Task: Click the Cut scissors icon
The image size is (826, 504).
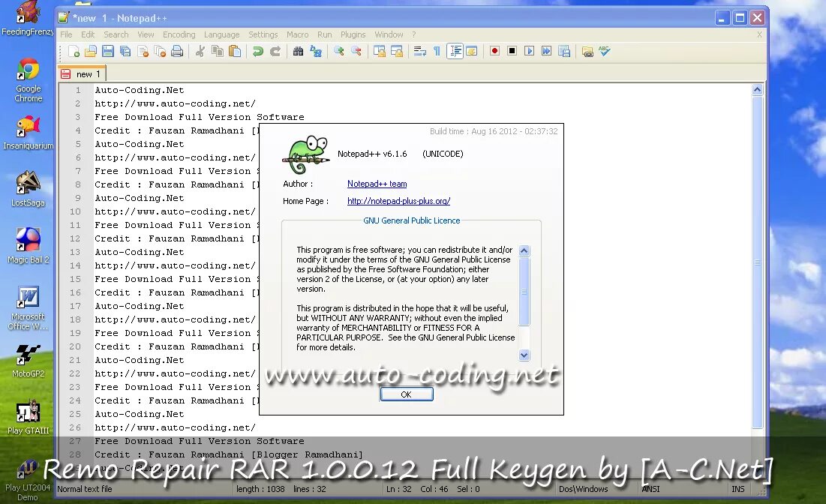Action: pos(200,51)
